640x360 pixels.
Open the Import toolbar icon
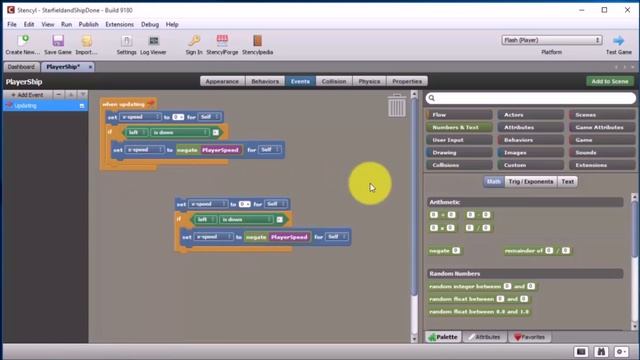point(87,41)
